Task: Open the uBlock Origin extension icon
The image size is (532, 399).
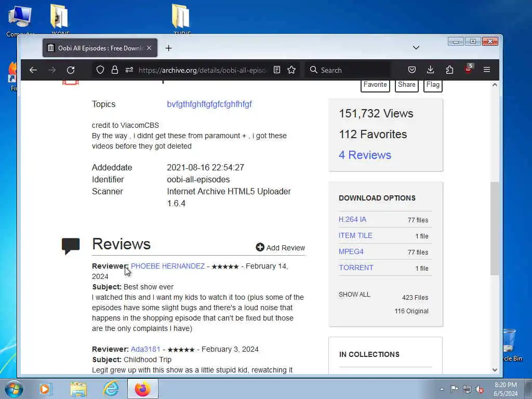Action: point(469,69)
